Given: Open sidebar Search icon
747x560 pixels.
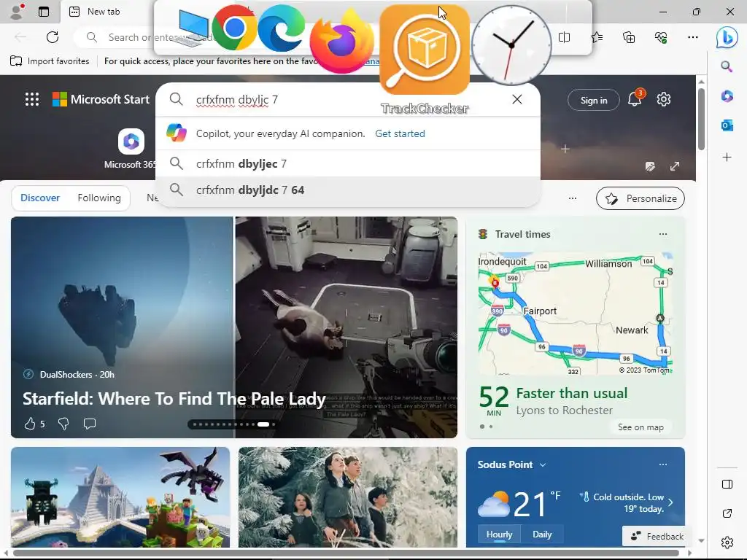Looking at the screenshot, I should [x=727, y=66].
